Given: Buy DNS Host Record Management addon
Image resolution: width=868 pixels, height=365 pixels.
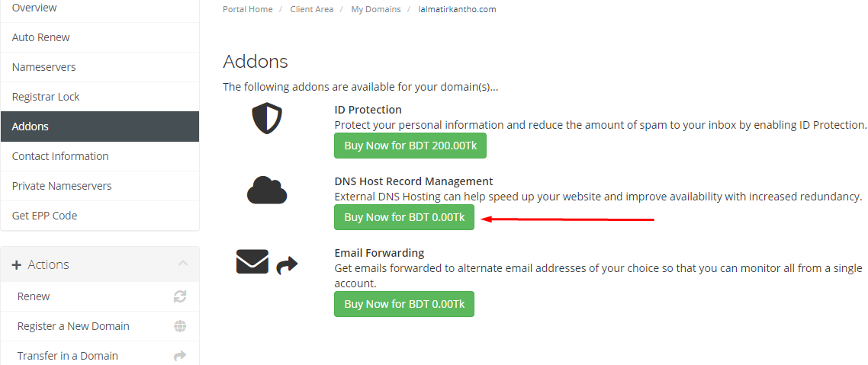Looking at the screenshot, I should click(404, 217).
